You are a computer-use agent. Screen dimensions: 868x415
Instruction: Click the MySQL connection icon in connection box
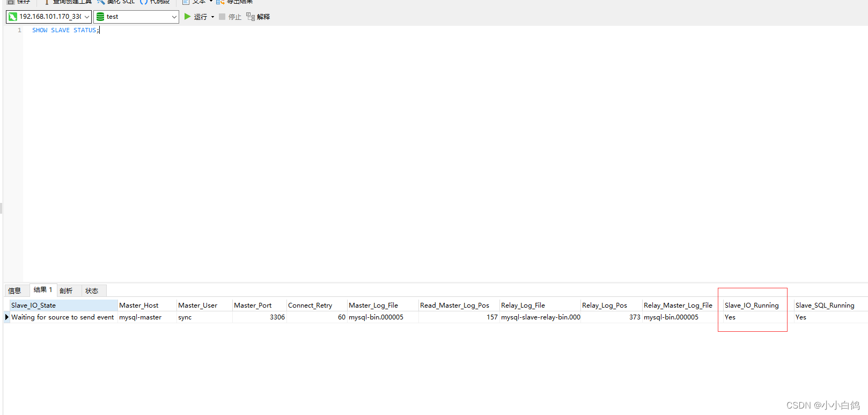pyautogui.click(x=13, y=17)
